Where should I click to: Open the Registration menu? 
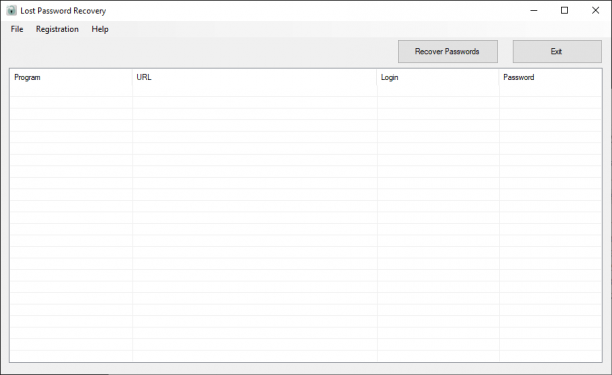(x=57, y=29)
